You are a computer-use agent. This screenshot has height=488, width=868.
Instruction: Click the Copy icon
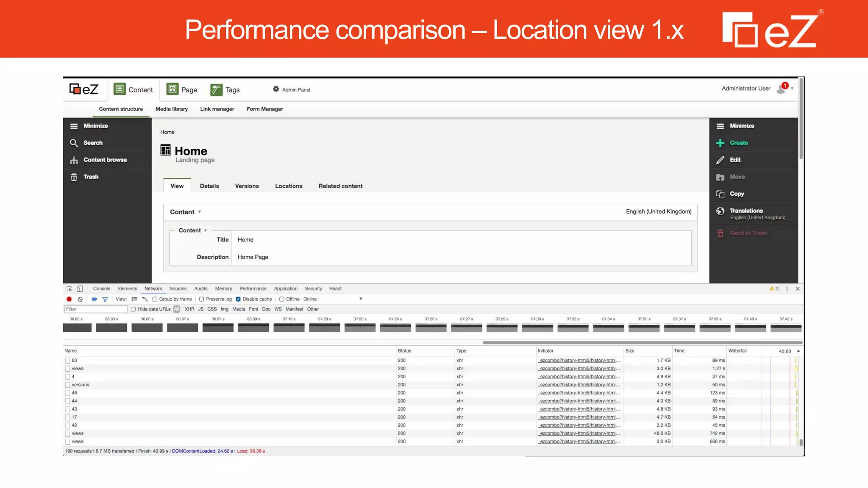coord(720,194)
